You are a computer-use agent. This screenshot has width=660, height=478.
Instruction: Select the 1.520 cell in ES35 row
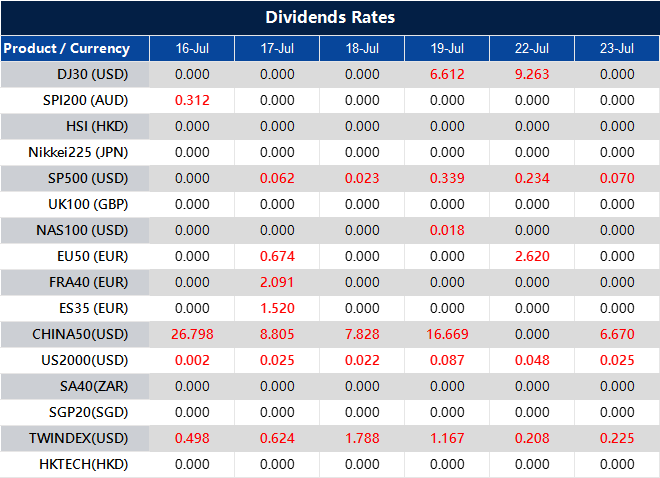277,308
